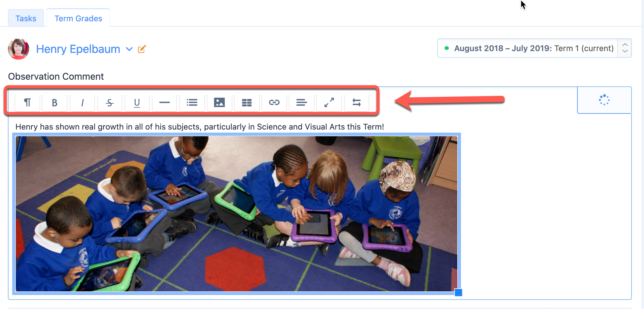Open text alignment options

301,102
